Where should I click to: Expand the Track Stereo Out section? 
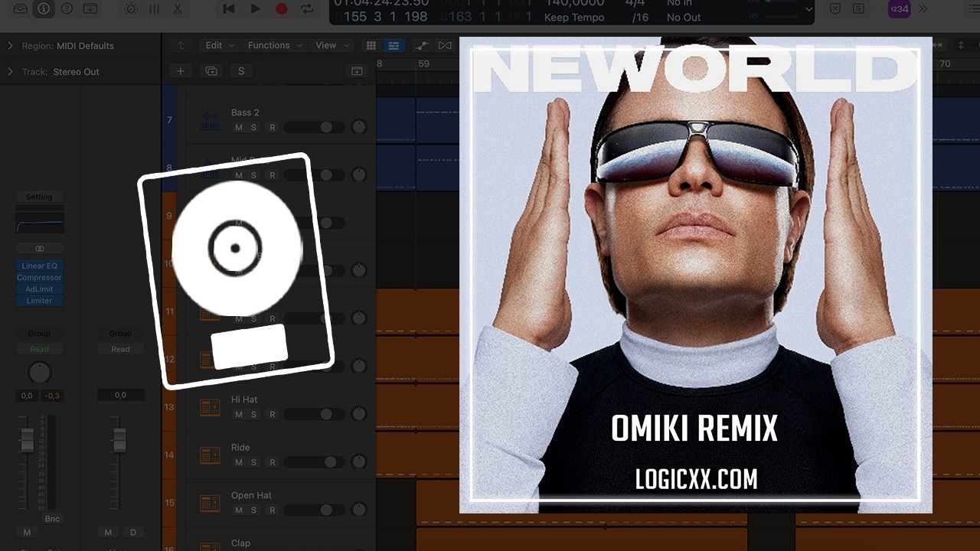[10, 72]
